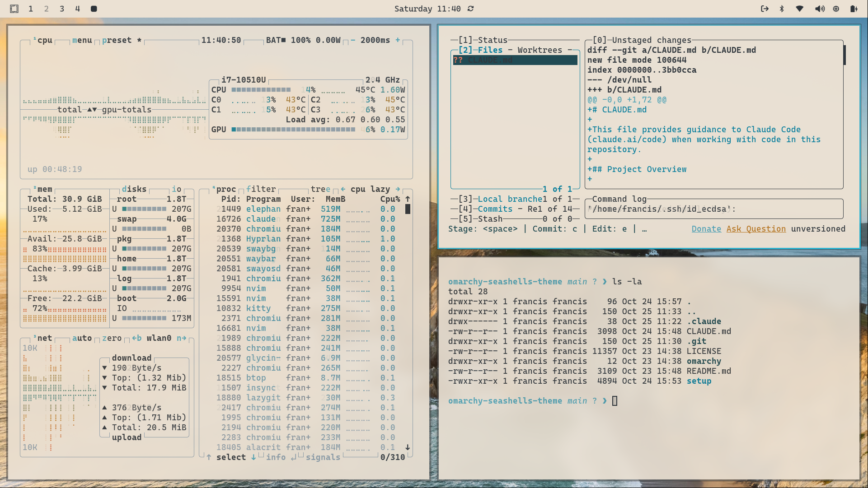
Task: Select untracked CLAUDE.md file
Action: [x=515, y=60]
